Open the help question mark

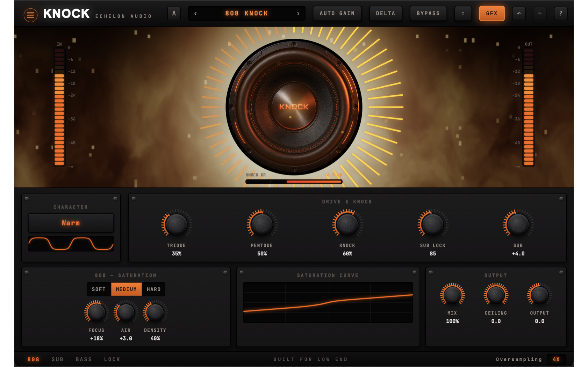[x=561, y=13]
